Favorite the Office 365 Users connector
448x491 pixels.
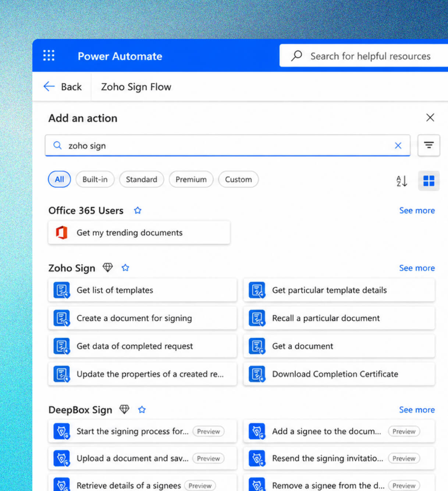(138, 210)
